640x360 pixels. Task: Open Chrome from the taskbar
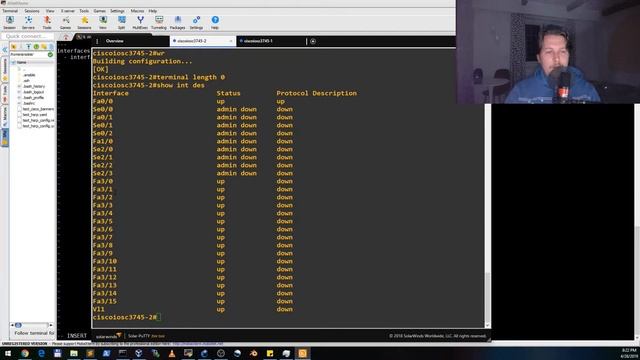[25, 353]
